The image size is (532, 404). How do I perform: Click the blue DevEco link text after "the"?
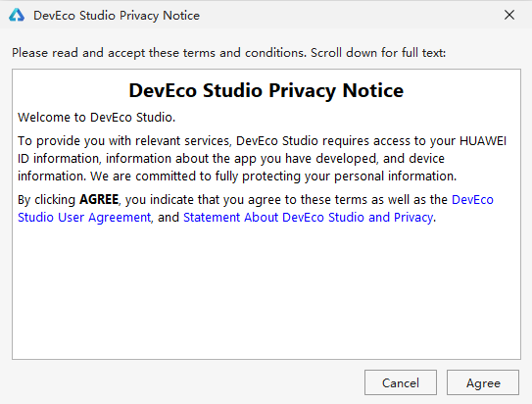[x=472, y=200]
